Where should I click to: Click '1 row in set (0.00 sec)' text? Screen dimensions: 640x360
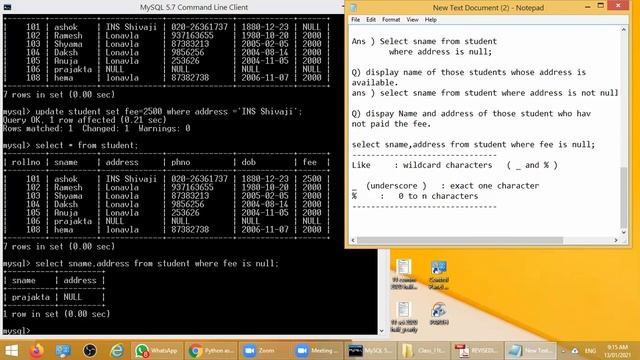(x=56, y=314)
